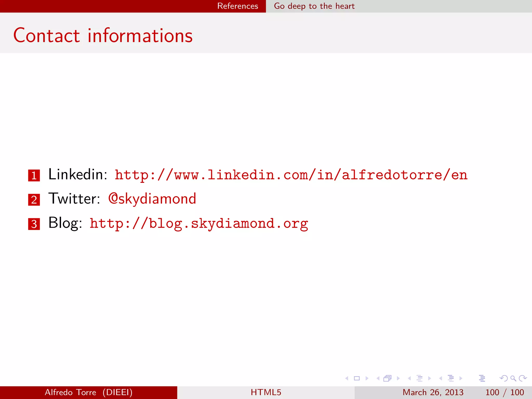
Task: Click the @skydiamond Twitter handle
Action: coord(152,199)
